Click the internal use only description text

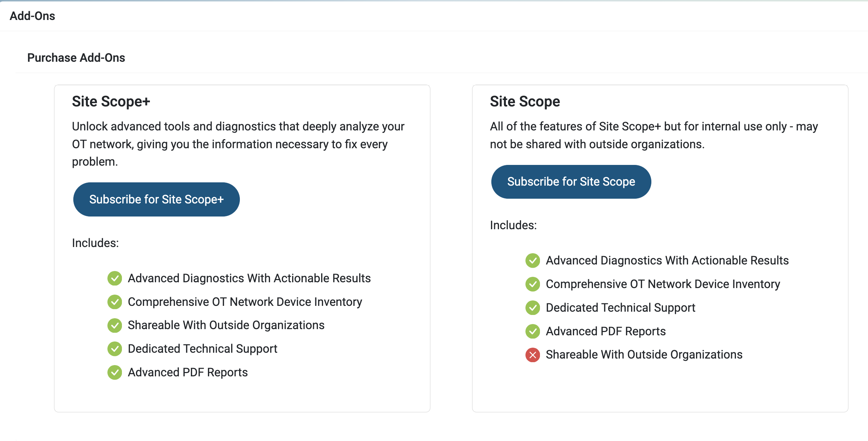point(654,135)
